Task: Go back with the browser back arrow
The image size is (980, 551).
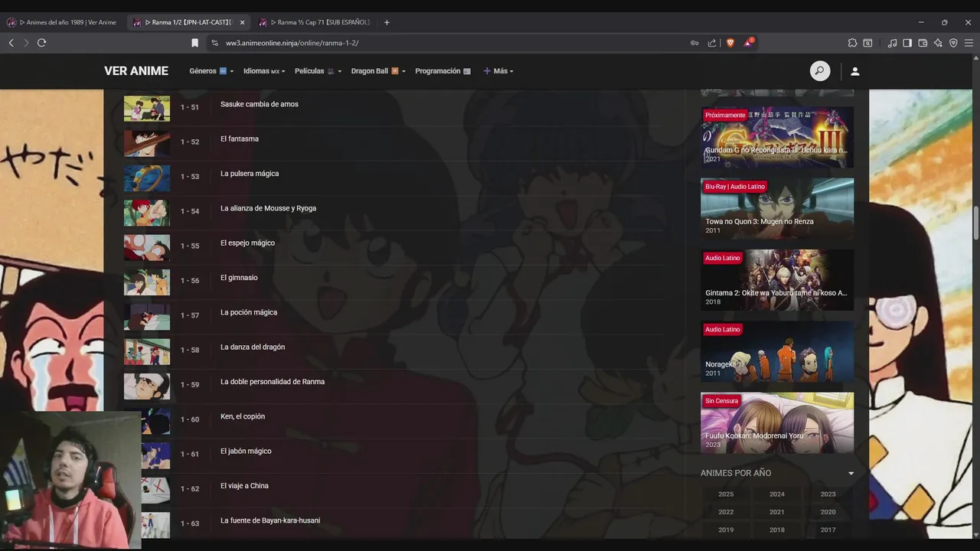Action: (x=11, y=43)
